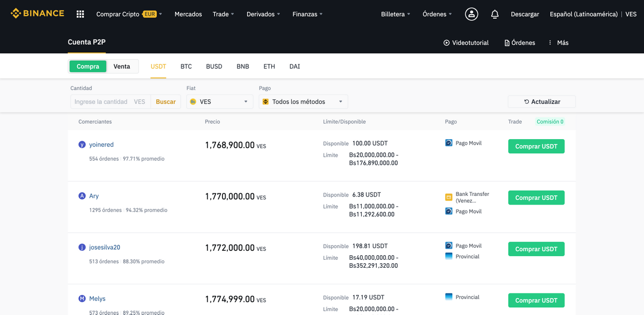Click the Comisión 0 badge
Screen dimensions: 644x315
550,122
